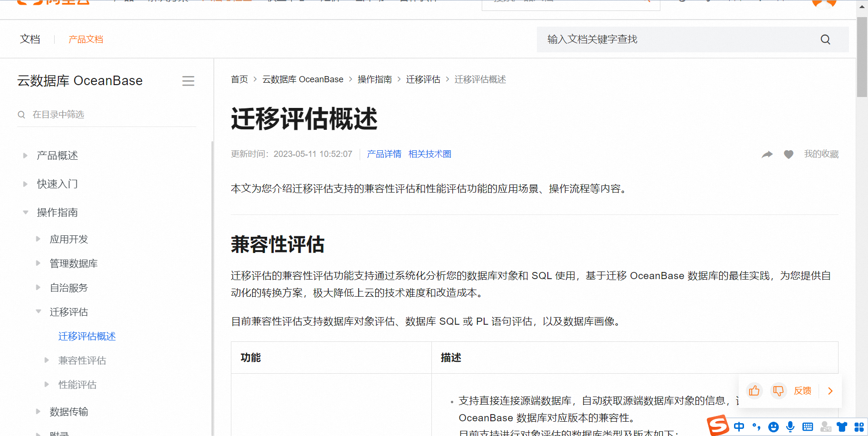Click the magnifier icon beside 在目录中筛选
This screenshot has height=436, width=868.
21,115
